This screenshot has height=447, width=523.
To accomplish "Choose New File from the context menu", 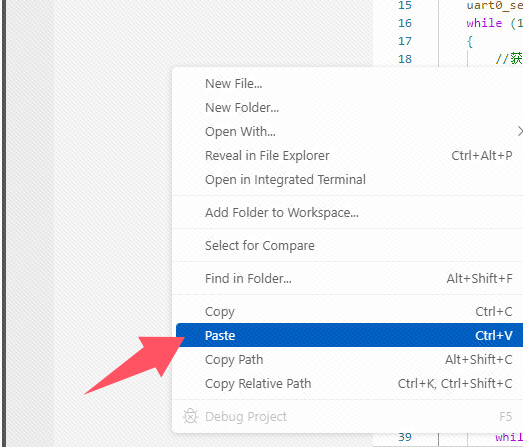I will [x=348, y=84].
